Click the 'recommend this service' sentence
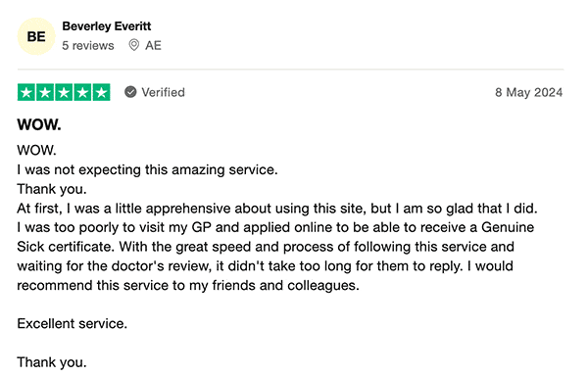Image resolution: width=588 pixels, height=376 pixels. pyautogui.click(x=188, y=285)
